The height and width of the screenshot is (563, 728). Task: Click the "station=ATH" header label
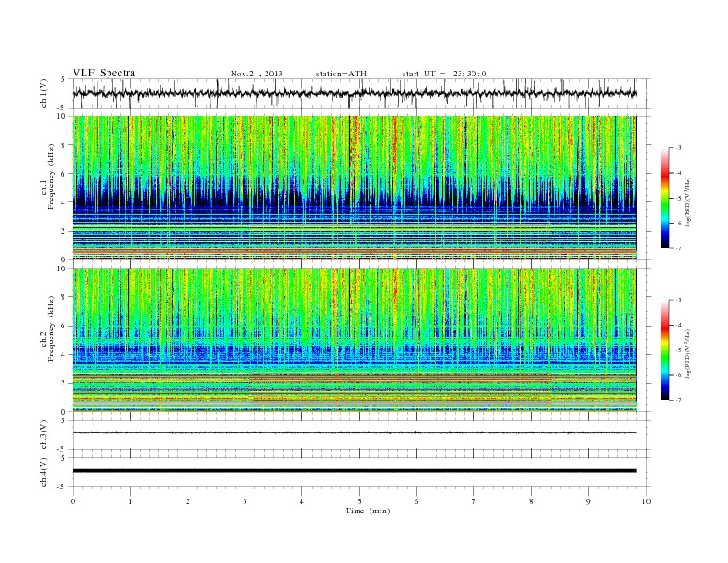pos(341,74)
